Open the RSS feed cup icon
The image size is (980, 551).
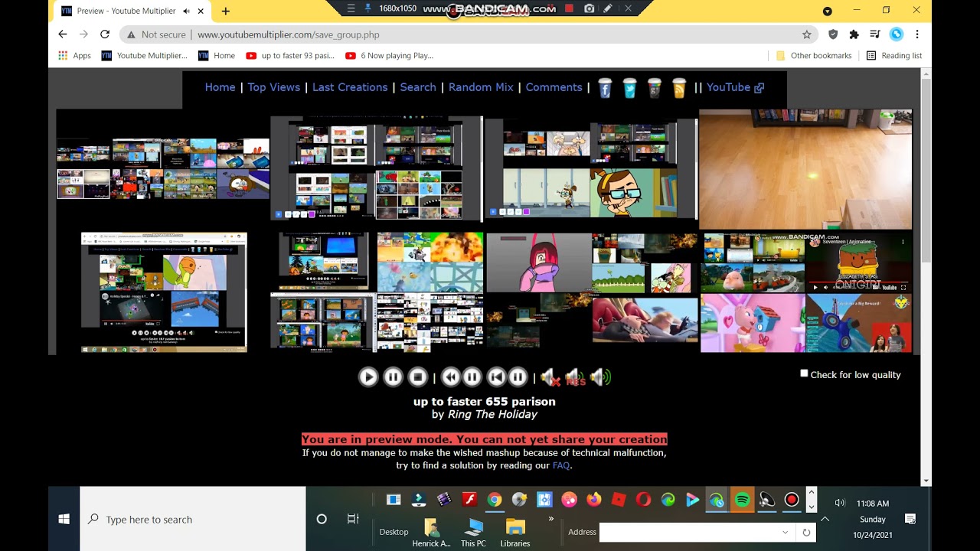[679, 88]
